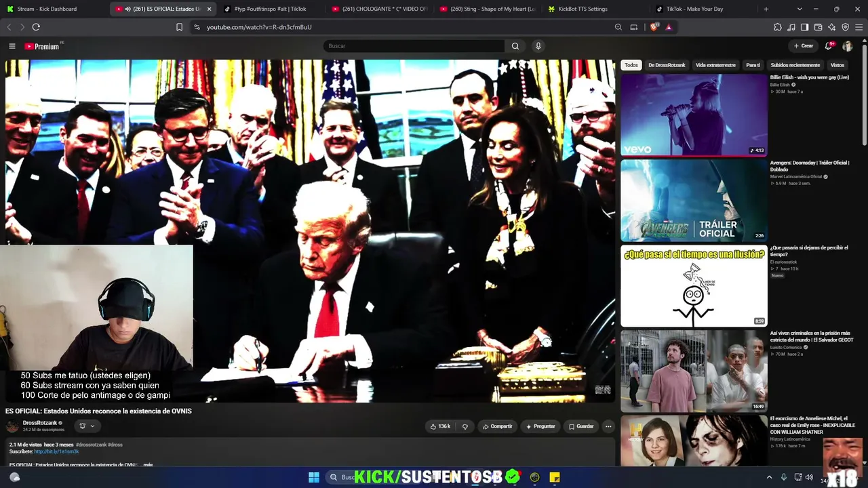
Task: Open the YouTube account avatar menu
Action: pyautogui.click(x=848, y=46)
